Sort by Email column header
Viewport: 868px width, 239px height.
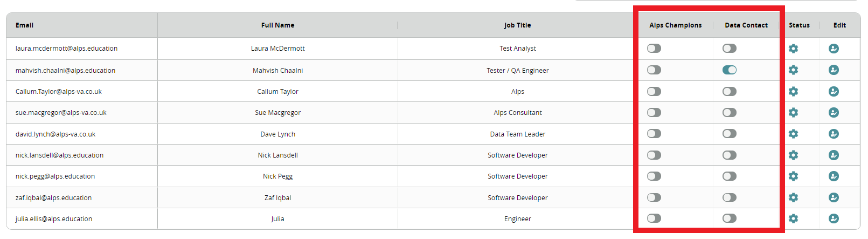coord(25,25)
